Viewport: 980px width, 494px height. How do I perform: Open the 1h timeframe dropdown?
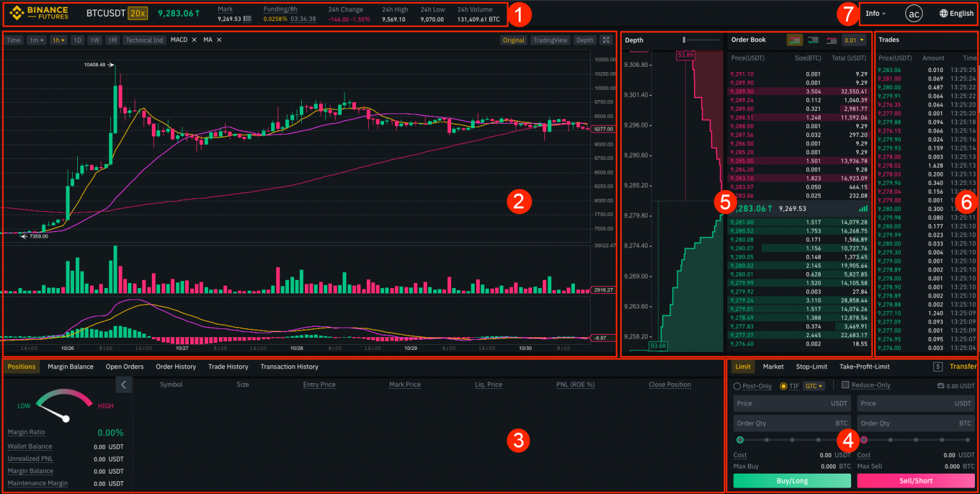pos(58,40)
